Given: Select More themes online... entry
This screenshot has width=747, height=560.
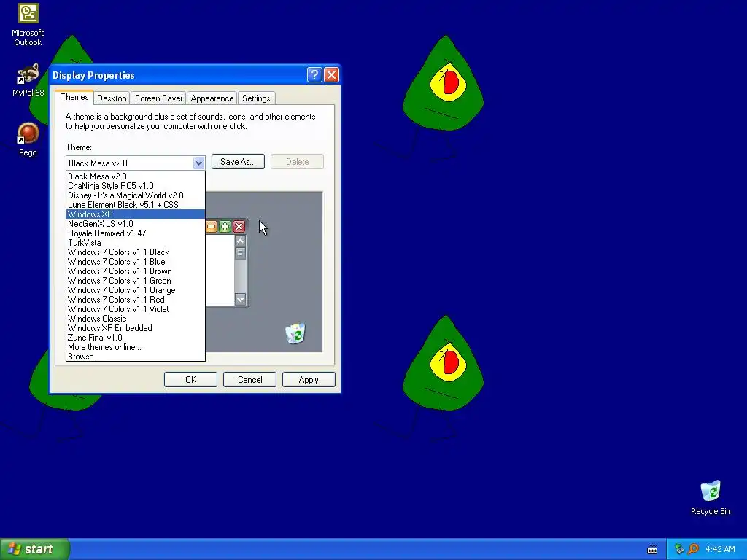Looking at the screenshot, I should (135, 347).
